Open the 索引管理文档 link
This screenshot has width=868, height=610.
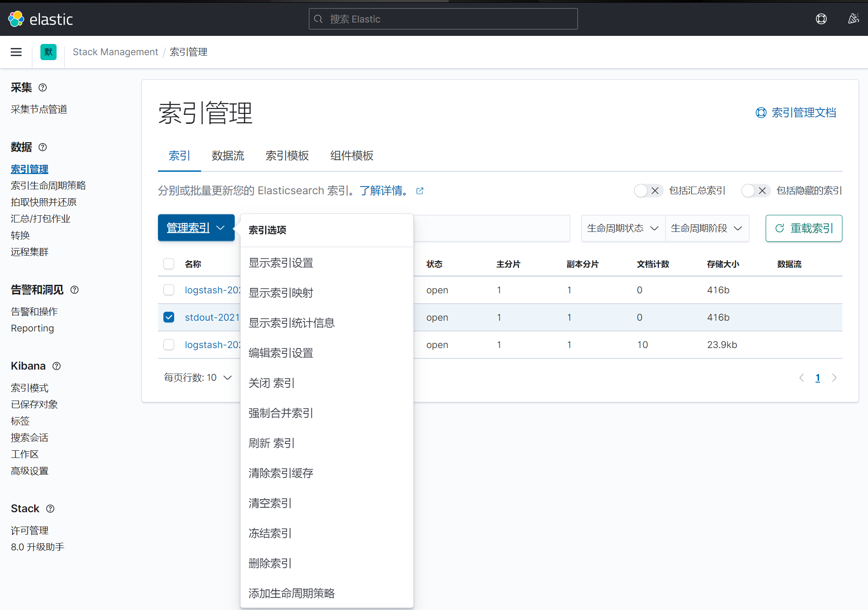click(796, 113)
